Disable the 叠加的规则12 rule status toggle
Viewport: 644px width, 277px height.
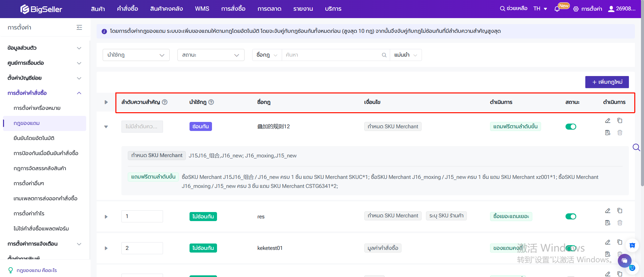571,127
